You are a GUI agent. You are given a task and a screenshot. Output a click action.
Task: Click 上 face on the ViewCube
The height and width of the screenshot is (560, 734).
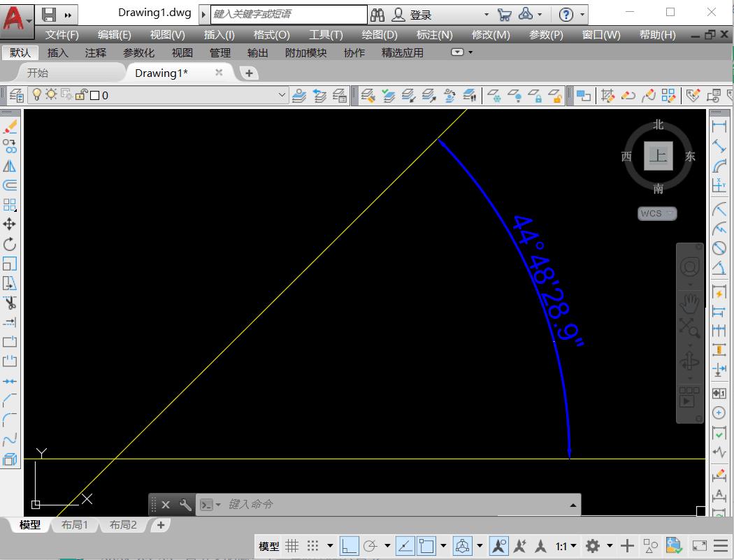[x=658, y=156]
